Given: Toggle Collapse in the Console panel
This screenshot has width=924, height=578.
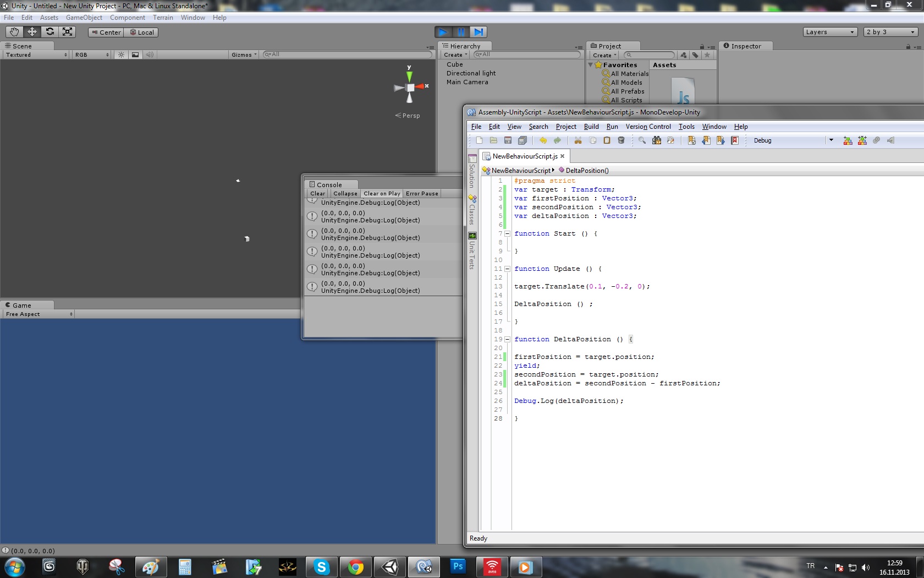Looking at the screenshot, I should coord(345,194).
